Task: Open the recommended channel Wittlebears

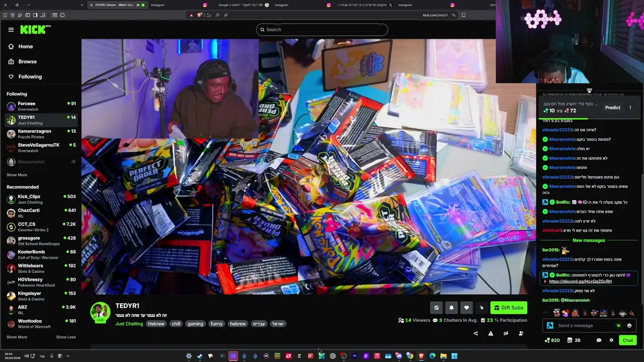Action: tap(41, 268)
